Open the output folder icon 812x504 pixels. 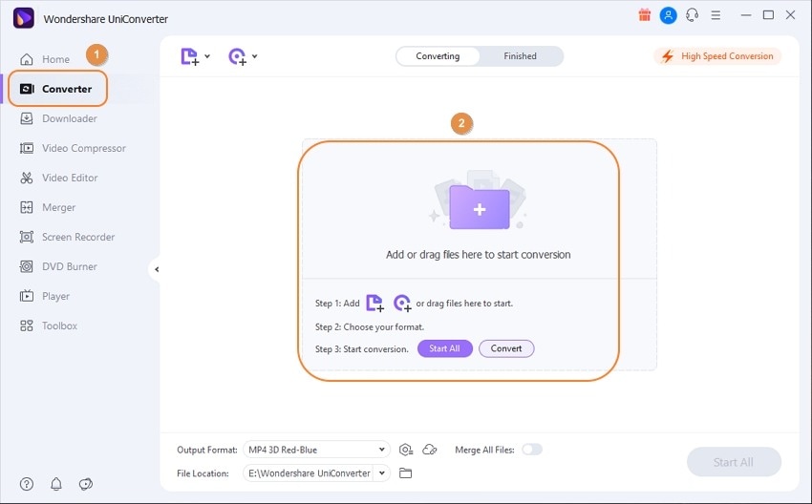coord(405,472)
